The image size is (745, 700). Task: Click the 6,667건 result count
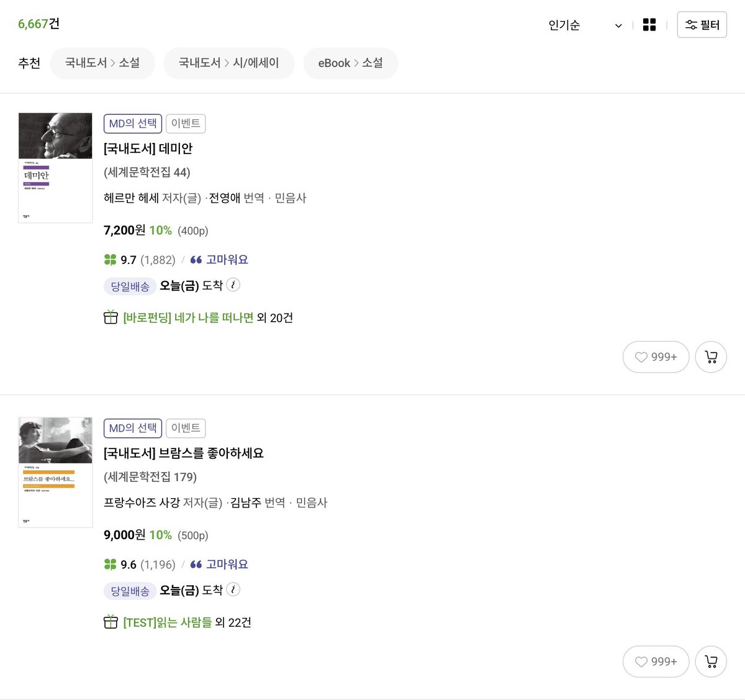pos(38,24)
